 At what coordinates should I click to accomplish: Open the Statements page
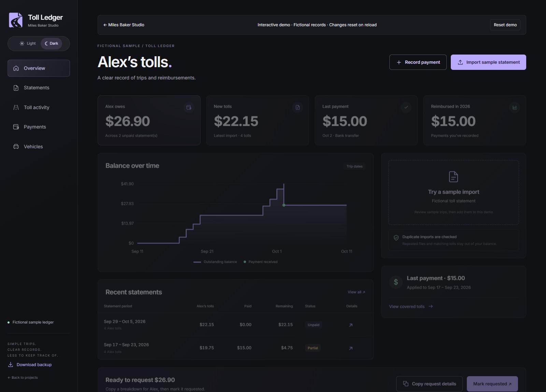39,88
